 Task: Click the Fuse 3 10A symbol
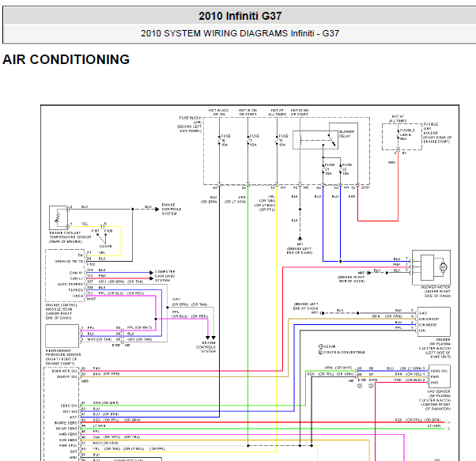point(248,140)
